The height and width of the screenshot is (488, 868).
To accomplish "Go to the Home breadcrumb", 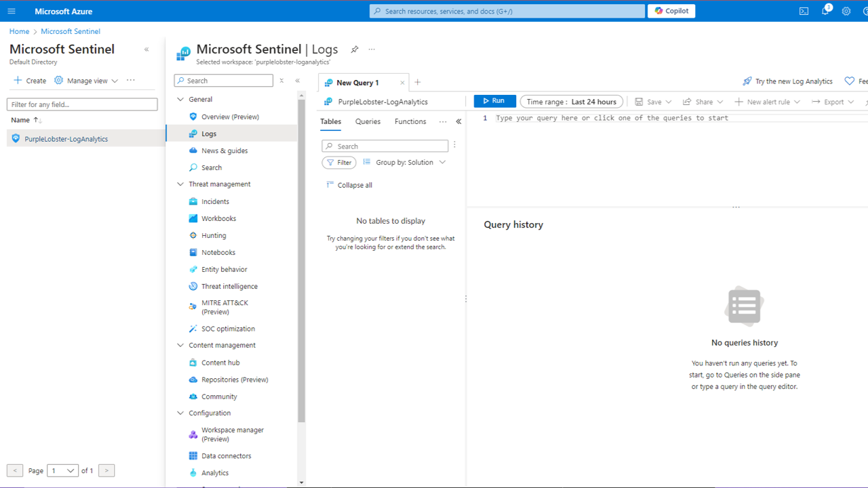I will [19, 31].
